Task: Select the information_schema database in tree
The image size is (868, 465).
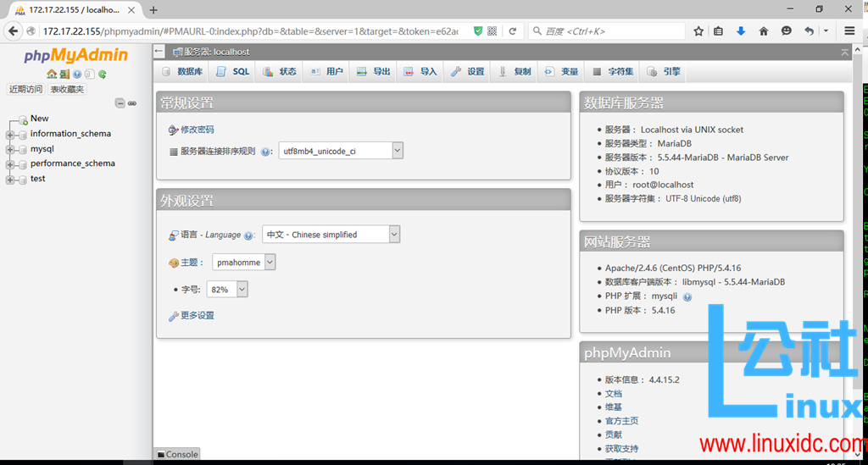Action: click(x=71, y=133)
